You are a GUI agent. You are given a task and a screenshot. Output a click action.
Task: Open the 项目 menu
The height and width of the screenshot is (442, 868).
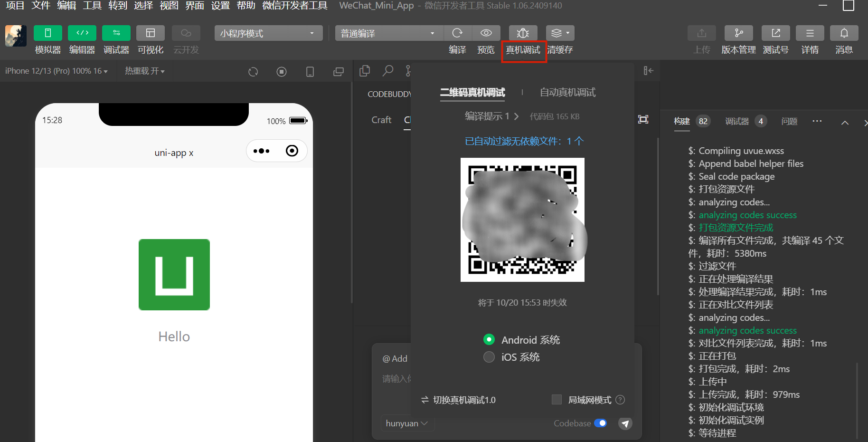(15, 6)
